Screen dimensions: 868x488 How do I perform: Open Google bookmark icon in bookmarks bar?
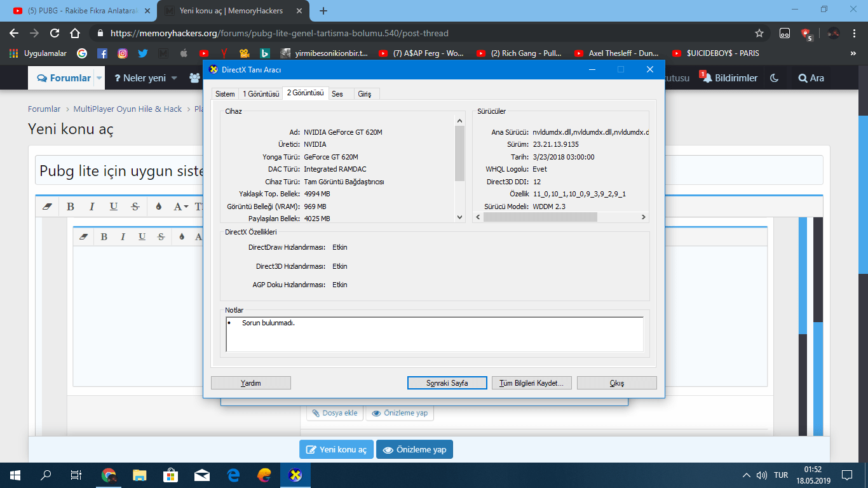82,53
